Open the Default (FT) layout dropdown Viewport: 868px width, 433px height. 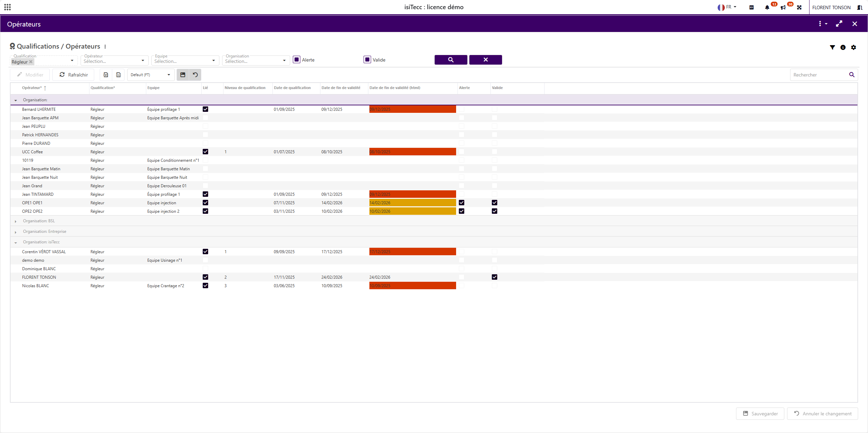(x=151, y=75)
